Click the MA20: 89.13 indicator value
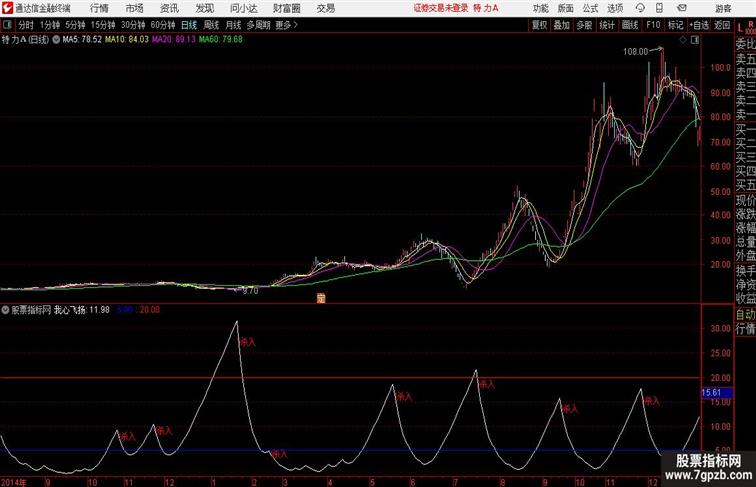The width and height of the screenshot is (756, 487). tap(174, 40)
